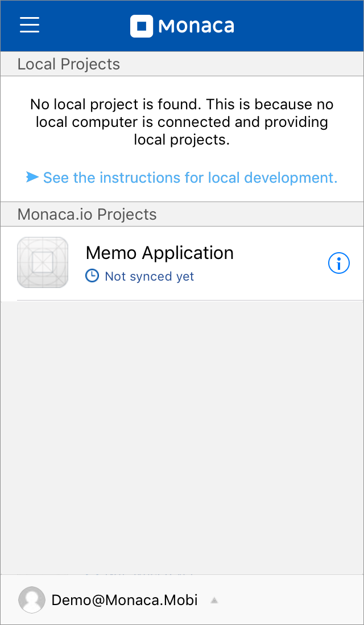This screenshot has width=364, height=625.
Task: Expand the account menu triangle
Action: point(214,600)
